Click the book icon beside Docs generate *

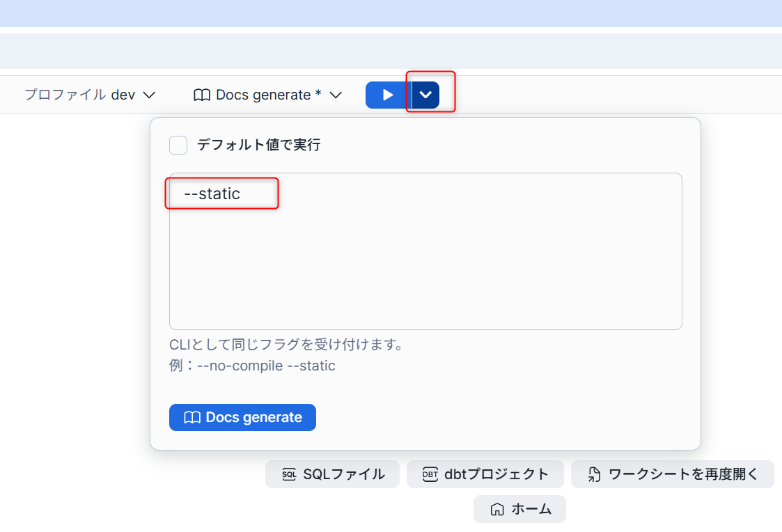tap(202, 95)
